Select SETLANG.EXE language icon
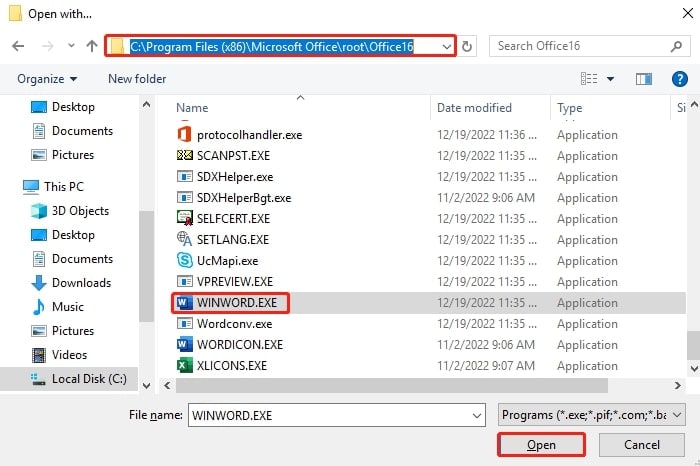The image size is (700, 466). point(185,239)
